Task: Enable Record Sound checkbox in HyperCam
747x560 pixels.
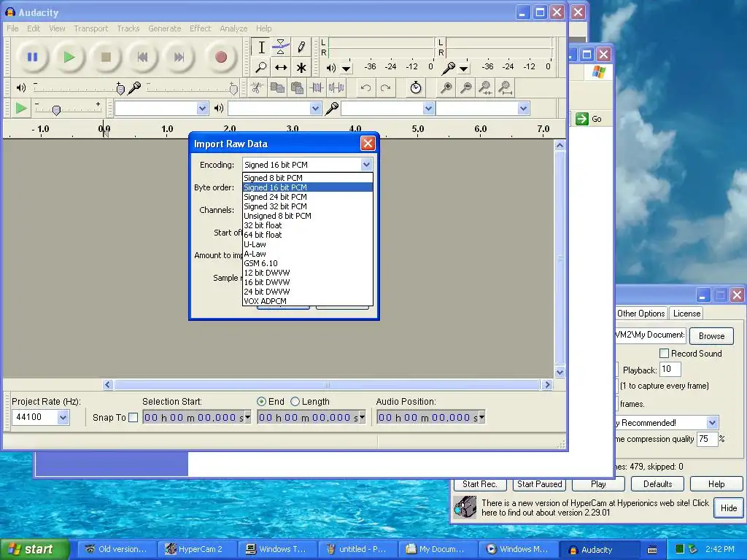Action: 664,354
